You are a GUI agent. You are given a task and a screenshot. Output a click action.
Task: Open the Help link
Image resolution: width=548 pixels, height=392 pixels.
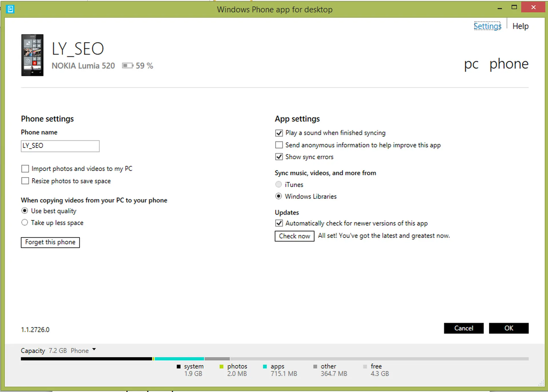click(520, 26)
